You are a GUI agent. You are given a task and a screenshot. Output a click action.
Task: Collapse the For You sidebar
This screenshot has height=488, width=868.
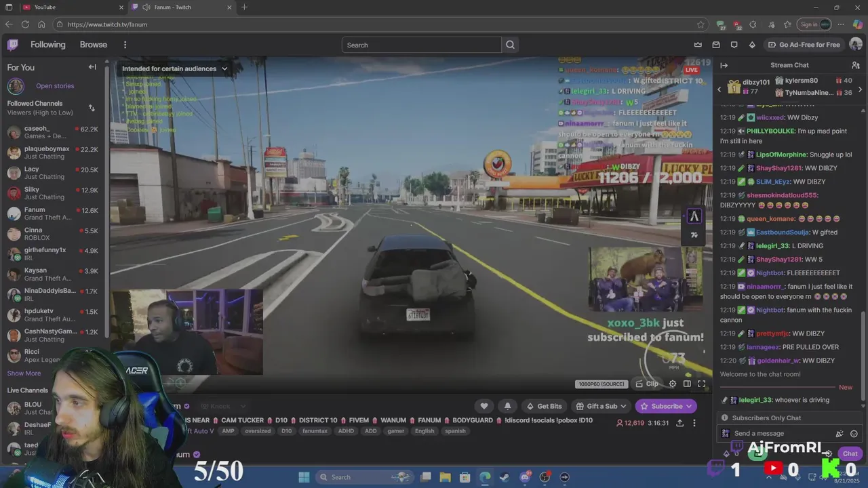coord(92,67)
